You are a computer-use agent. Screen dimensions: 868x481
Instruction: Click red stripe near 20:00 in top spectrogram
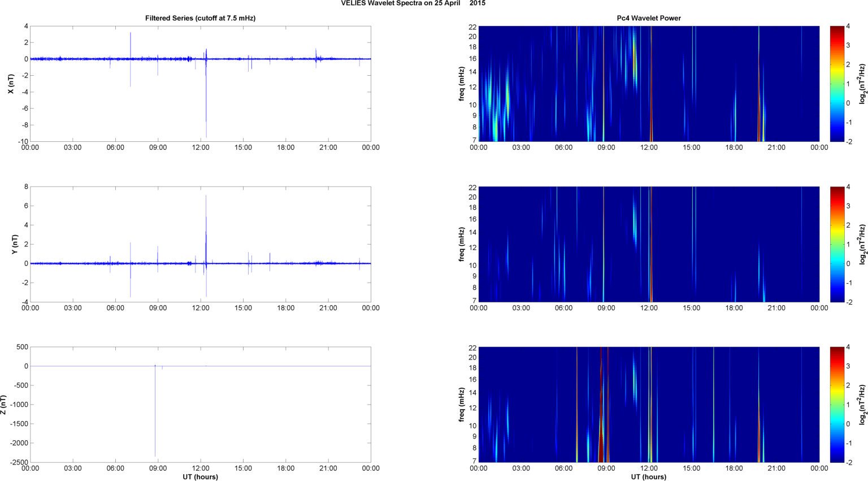click(x=759, y=102)
